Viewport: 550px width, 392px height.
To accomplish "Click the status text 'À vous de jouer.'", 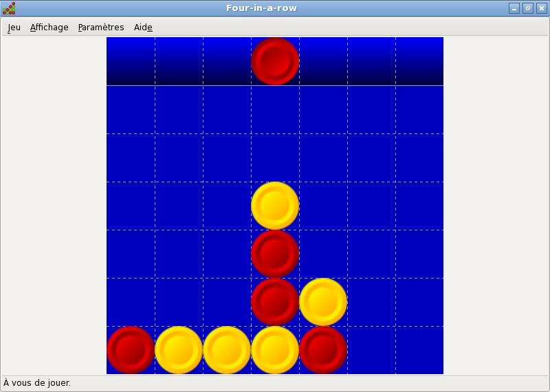I will click(37, 382).
